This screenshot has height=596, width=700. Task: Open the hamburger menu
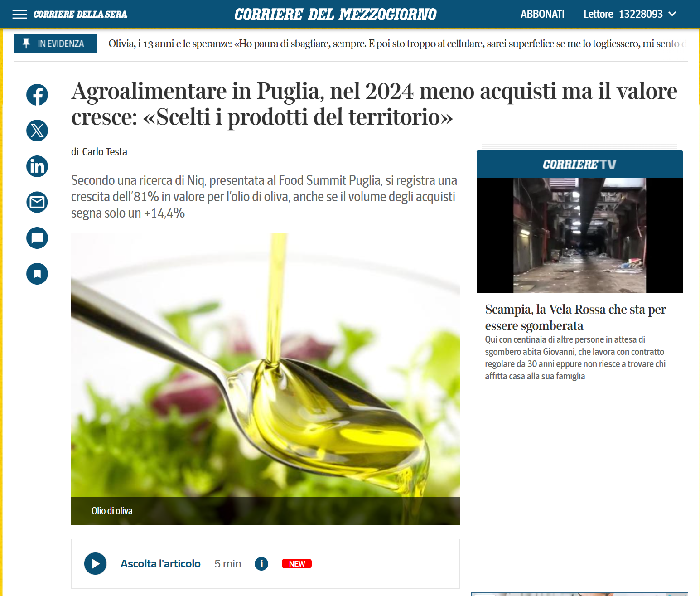coord(19,15)
